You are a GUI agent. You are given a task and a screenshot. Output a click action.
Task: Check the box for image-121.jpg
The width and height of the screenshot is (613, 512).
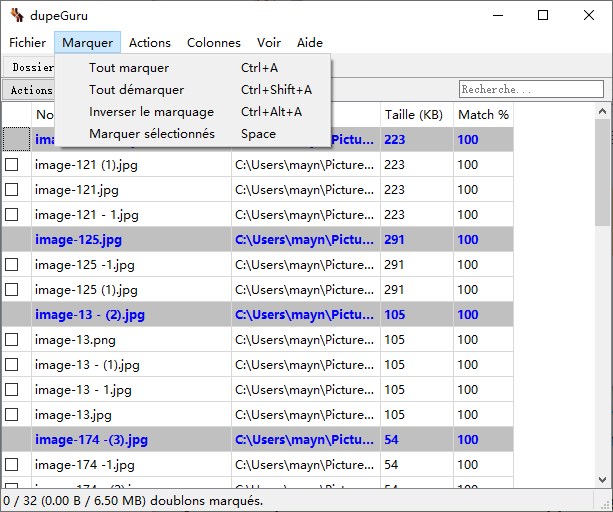tap(12, 190)
